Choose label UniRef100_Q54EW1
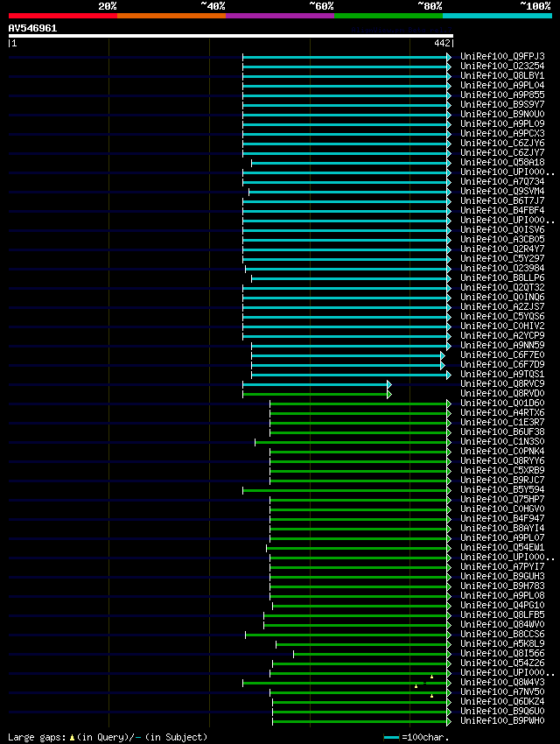Screen dimensions: 560x744 point(502,548)
